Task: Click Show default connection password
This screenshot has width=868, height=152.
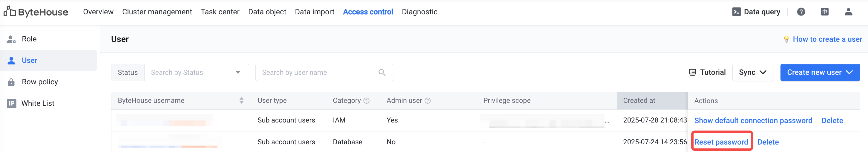Action: pyautogui.click(x=753, y=120)
